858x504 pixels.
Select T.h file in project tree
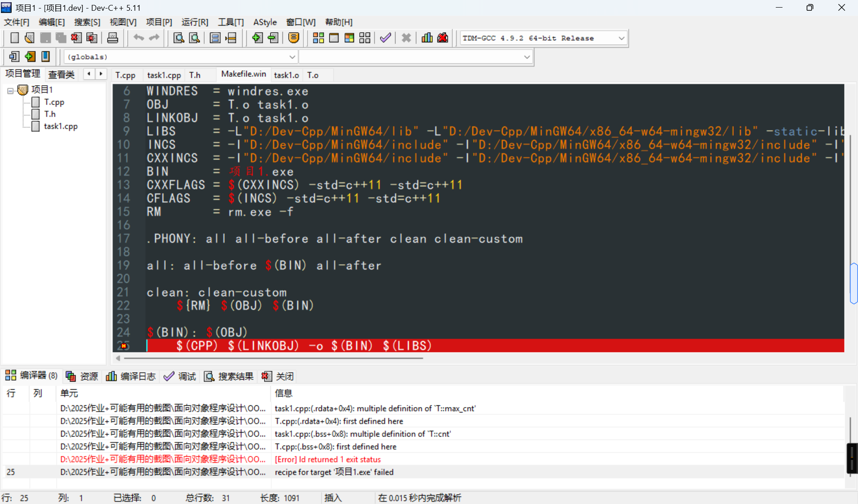coord(50,114)
